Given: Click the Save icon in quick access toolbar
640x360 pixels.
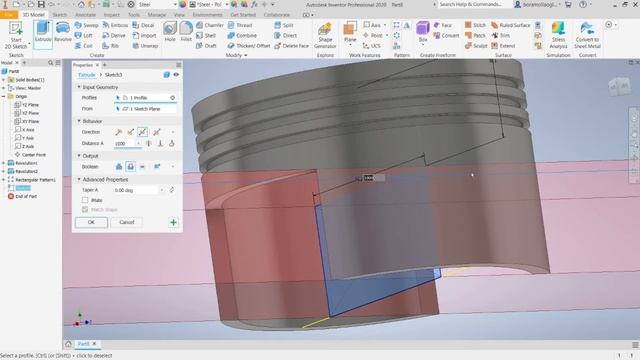Looking at the screenshot, I should coord(41,4).
